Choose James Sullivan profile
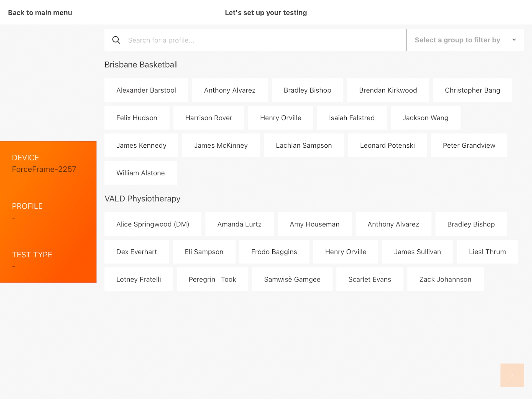 pos(418,252)
